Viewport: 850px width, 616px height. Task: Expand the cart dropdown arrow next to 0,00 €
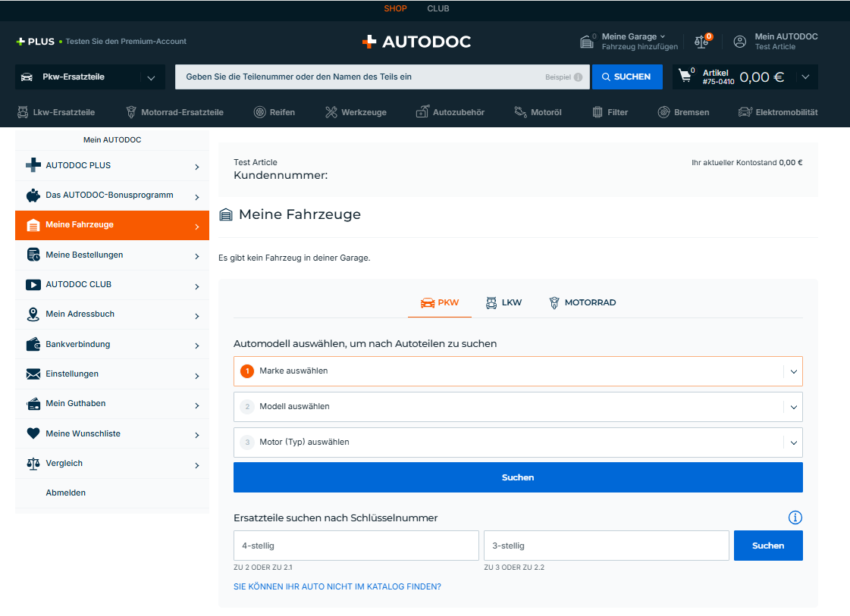coord(805,77)
